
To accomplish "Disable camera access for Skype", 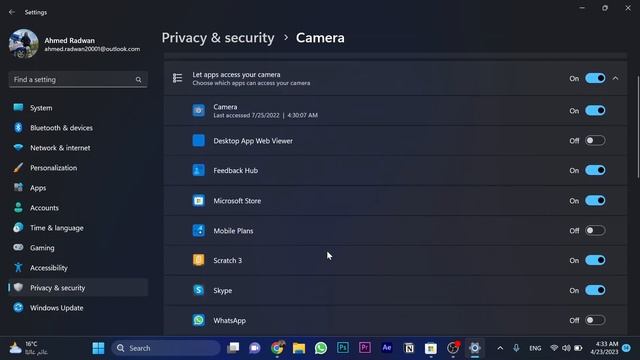I will point(595,290).
